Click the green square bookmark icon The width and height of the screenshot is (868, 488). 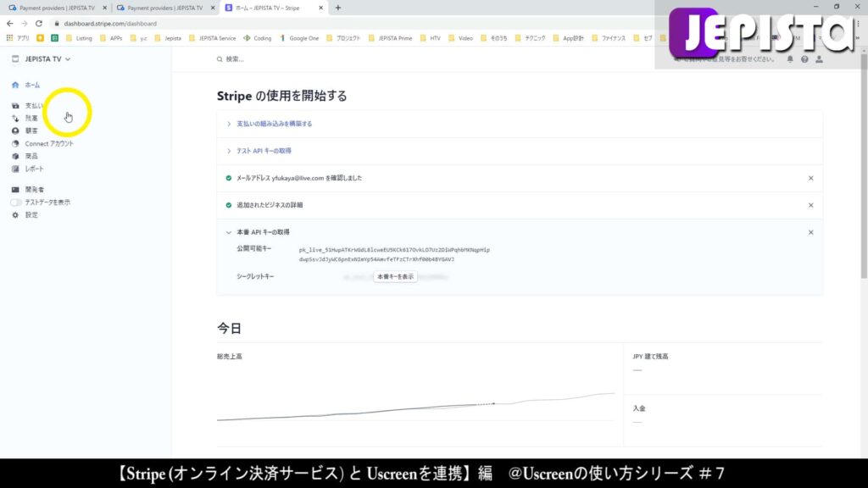[55, 38]
